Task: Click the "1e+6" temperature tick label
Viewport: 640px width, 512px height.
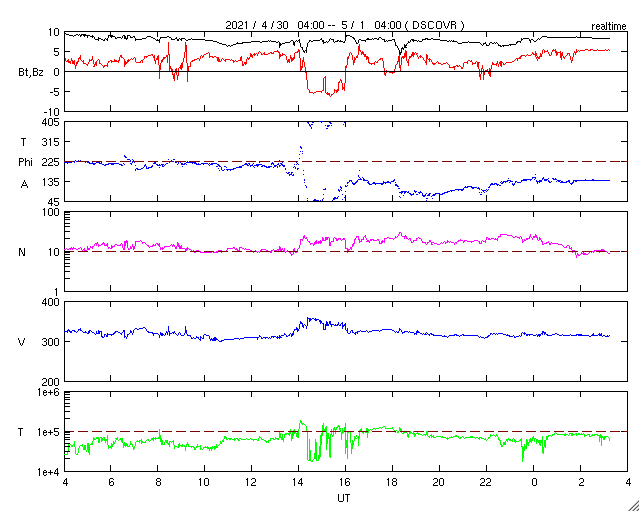Action: pyautogui.click(x=50, y=392)
